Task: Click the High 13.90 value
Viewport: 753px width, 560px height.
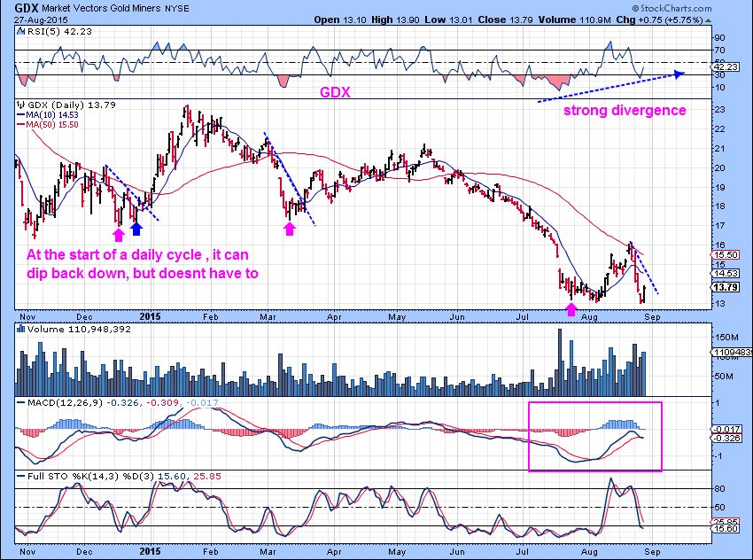Action: (x=395, y=20)
